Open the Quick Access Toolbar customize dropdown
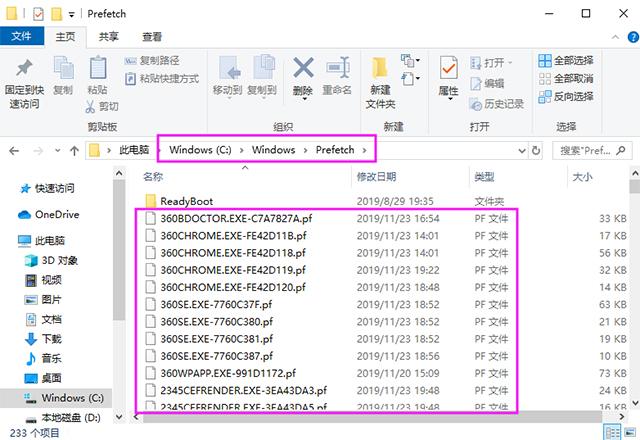This screenshot has height=440, width=640. pos(71,15)
